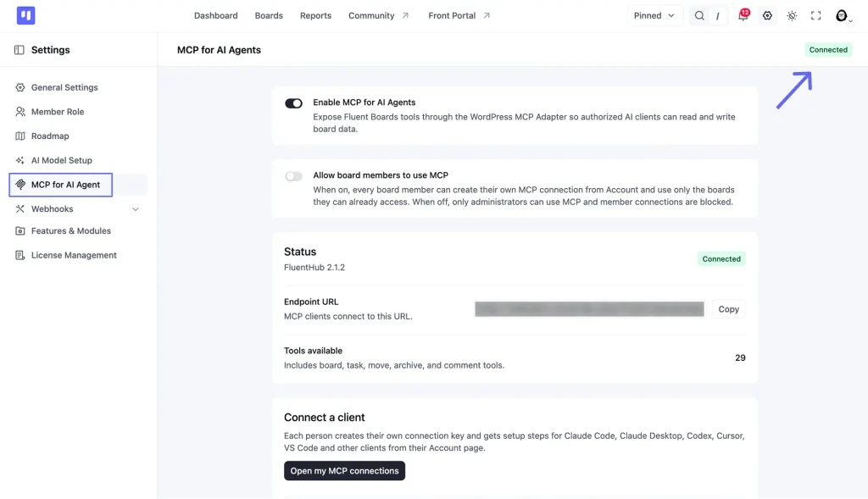Click the MCP for AI Agents page title
This screenshot has height=499, width=868.
click(219, 50)
